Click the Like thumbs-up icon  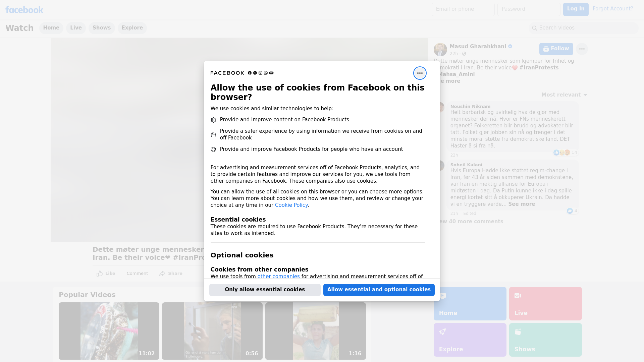(100, 274)
